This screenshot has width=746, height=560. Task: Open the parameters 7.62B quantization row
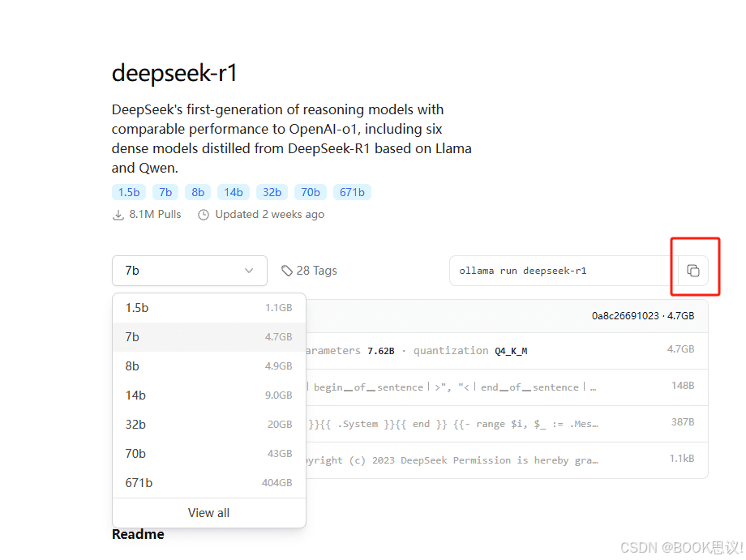coord(507,351)
